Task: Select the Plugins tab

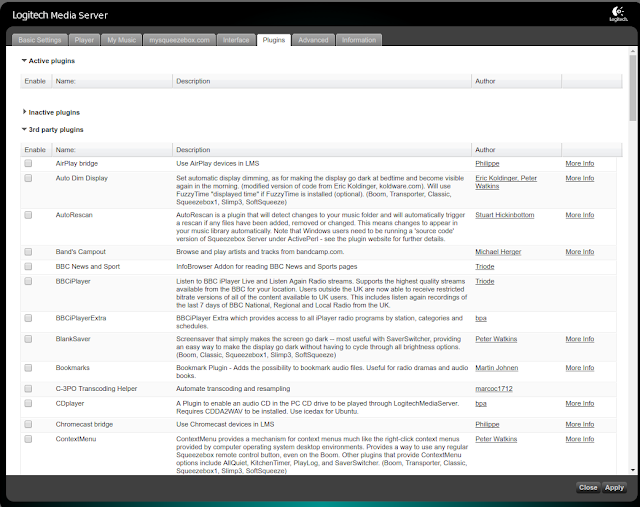Action: click(x=274, y=40)
